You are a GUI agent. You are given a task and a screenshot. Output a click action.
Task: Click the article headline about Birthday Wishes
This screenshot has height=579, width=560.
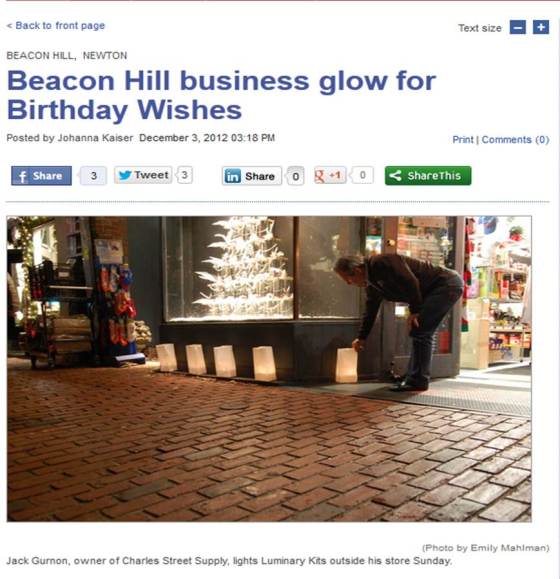[221, 95]
